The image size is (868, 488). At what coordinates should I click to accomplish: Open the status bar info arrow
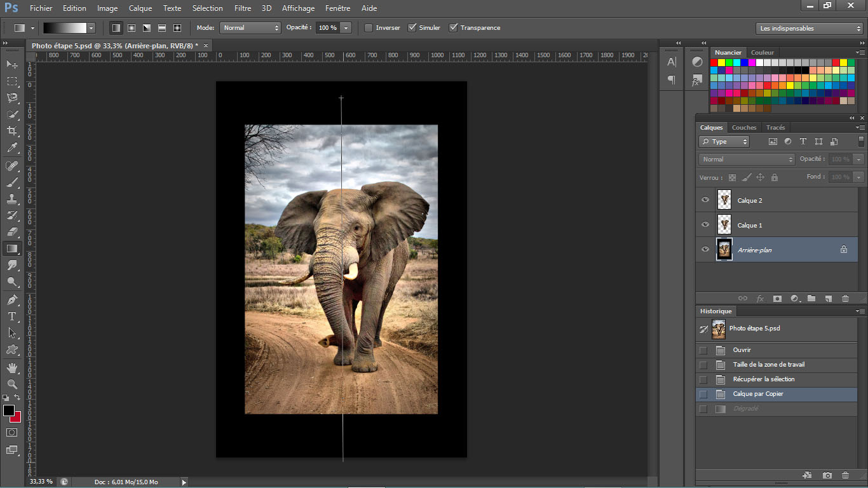pyautogui.click(x=184, y=482)
